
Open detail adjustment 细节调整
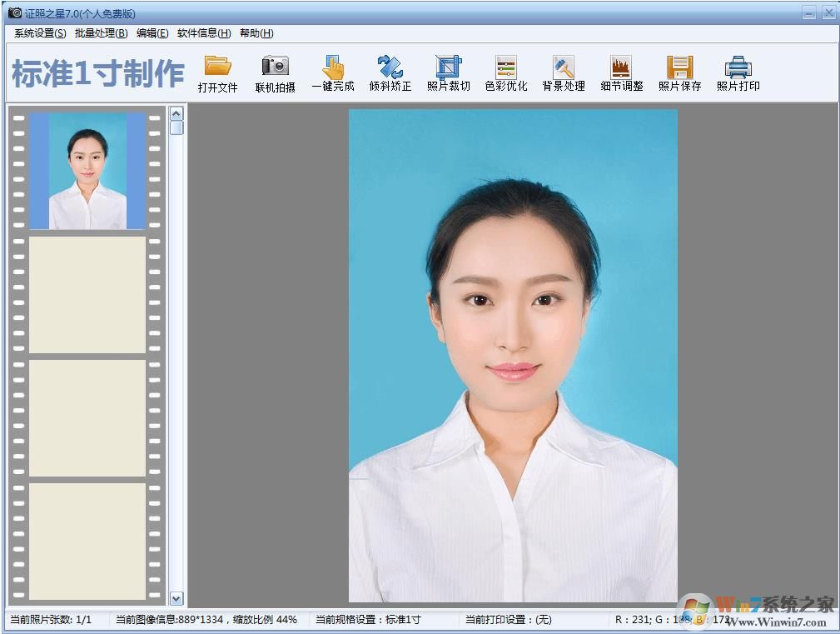pyautogui.click(x=620, y=73)
